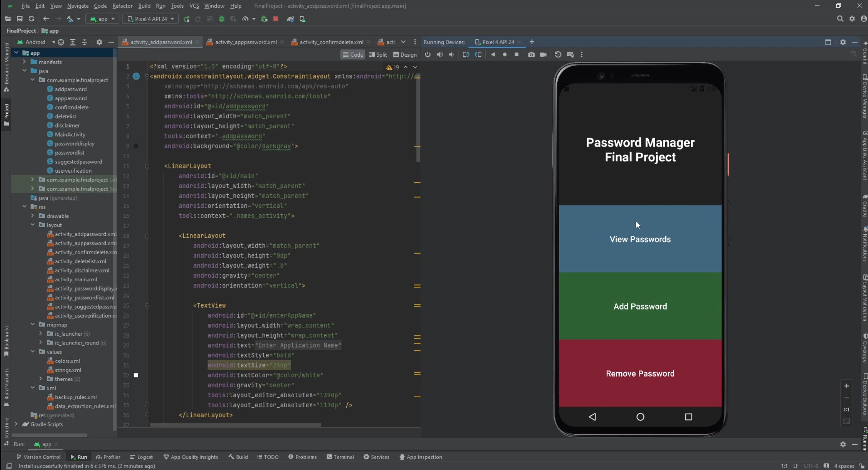Switch editor to Split view mode
The width and height of the screenshot is (868, 470).
coord(378,55)
